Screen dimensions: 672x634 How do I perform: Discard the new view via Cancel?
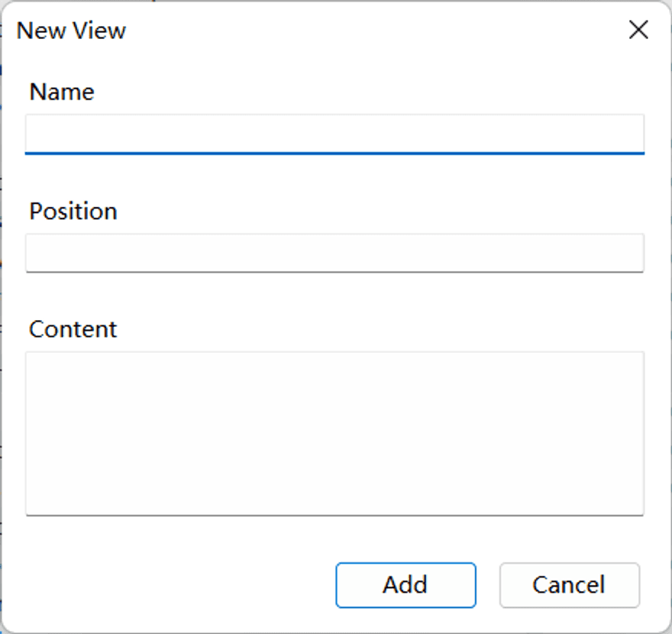pos(569,585)
